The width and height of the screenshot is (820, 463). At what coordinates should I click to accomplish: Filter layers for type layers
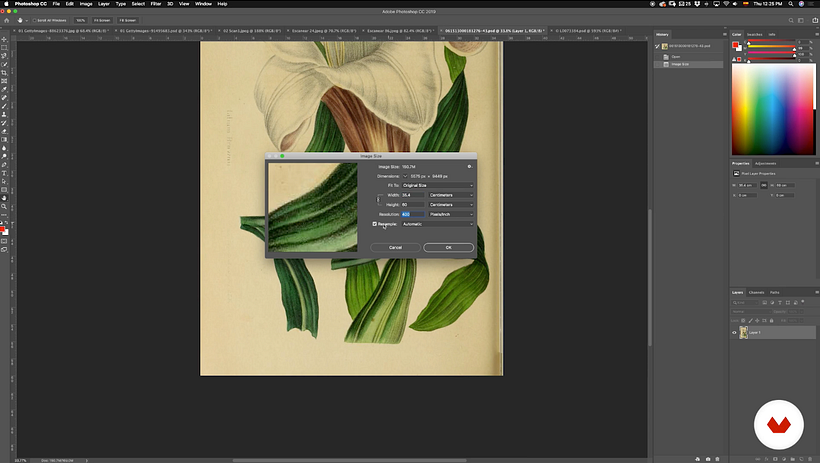[780, 302]
